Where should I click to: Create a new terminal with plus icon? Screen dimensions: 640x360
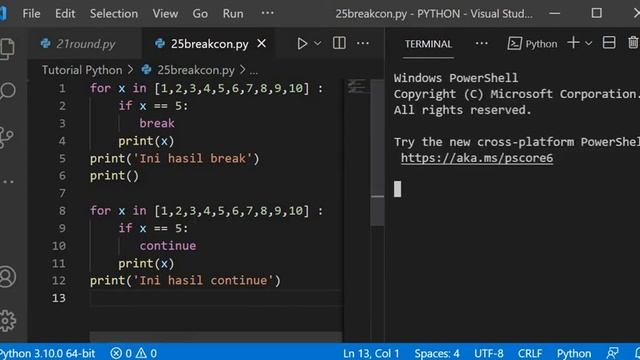click(x=573, y=43)
